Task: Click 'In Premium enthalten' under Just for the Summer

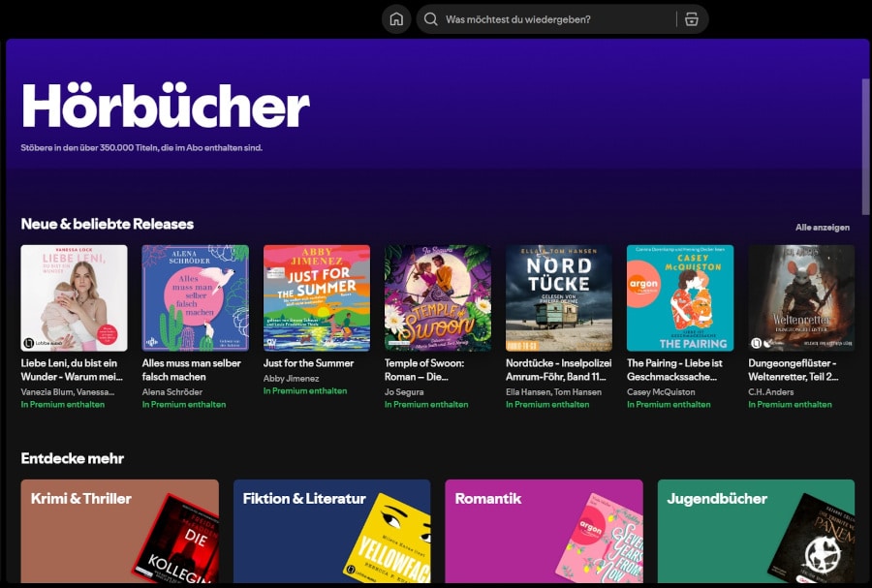Action: tap(305, 390)
